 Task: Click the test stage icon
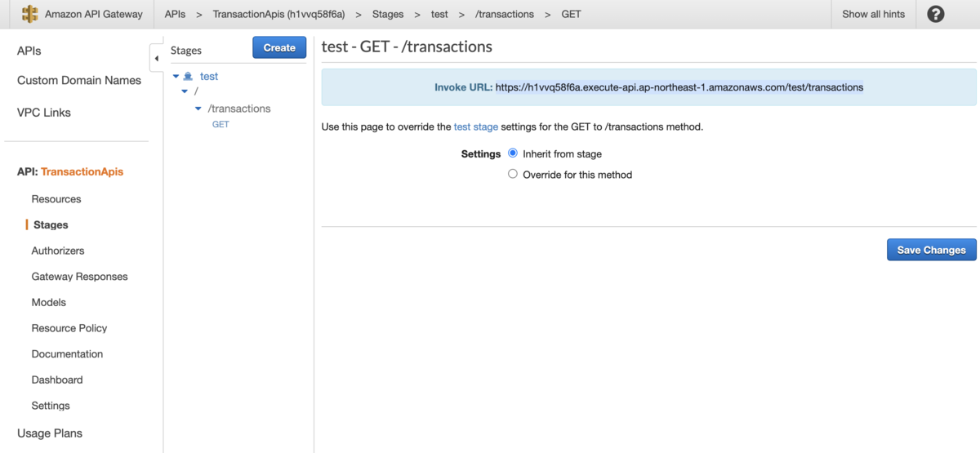(x=189, y=76)
